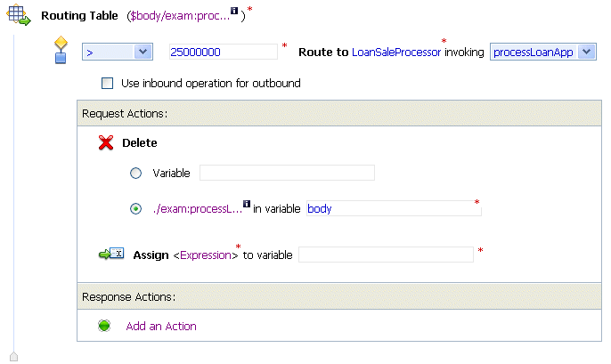Screen dimensions: 611x364
Task: Click info icon beside $body/exam:proc expression
Action: (233, 11)
